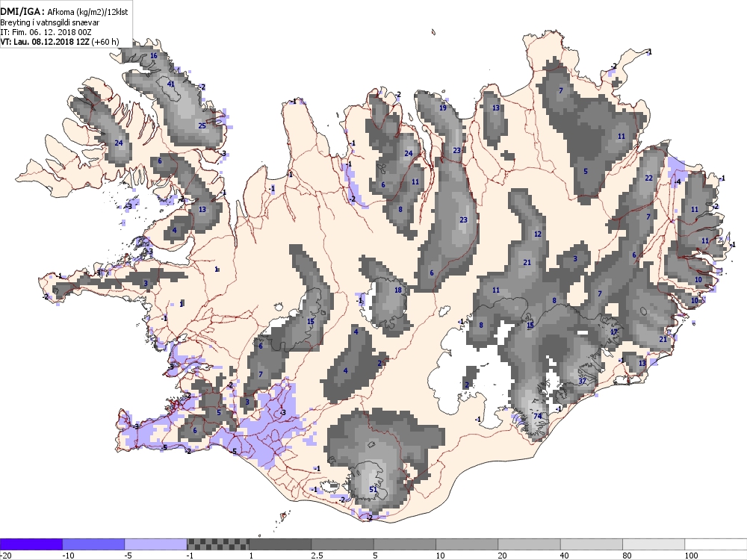This screenshot has width=747, height=560.
Task: Click the '100' legend scale label
Action: [691, 556]
